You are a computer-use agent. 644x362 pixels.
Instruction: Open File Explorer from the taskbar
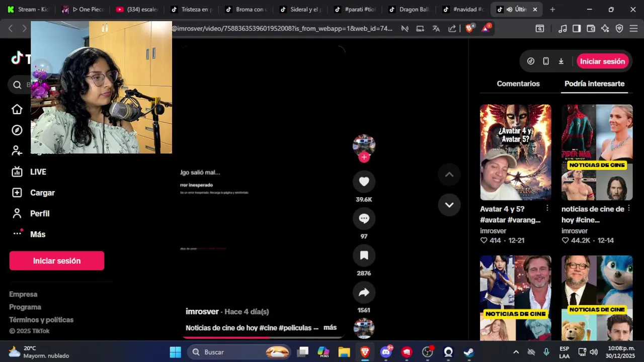coord(344,352)
